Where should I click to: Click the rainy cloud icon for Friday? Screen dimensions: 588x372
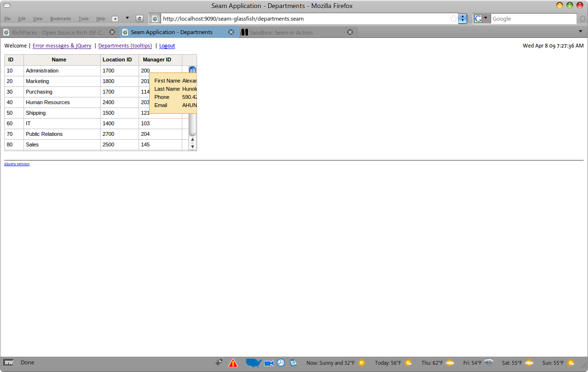[489, 362]
